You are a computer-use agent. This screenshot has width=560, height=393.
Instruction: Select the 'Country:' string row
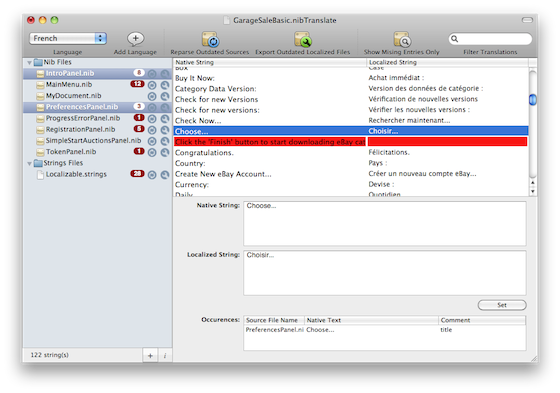[x=351, y=163]
